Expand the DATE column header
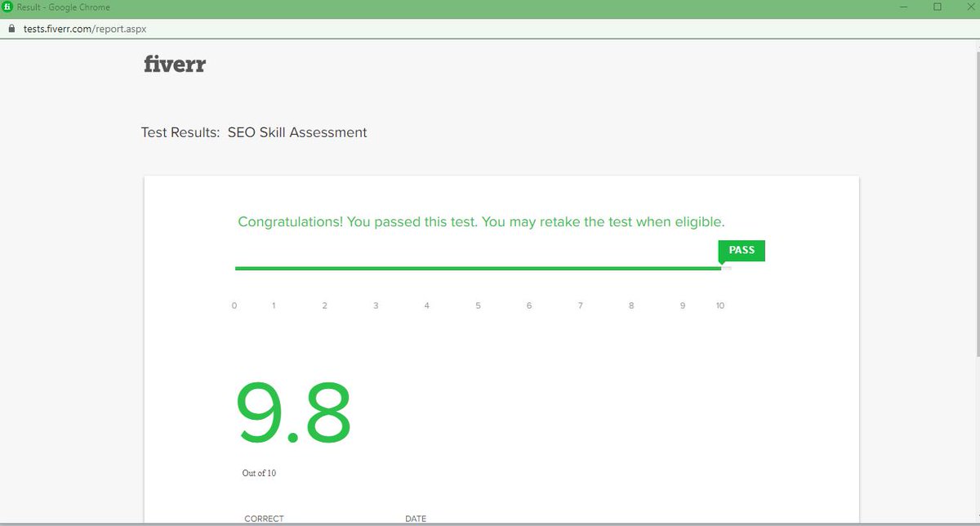This screenshot has width=980, height=526. pos(415,518)
